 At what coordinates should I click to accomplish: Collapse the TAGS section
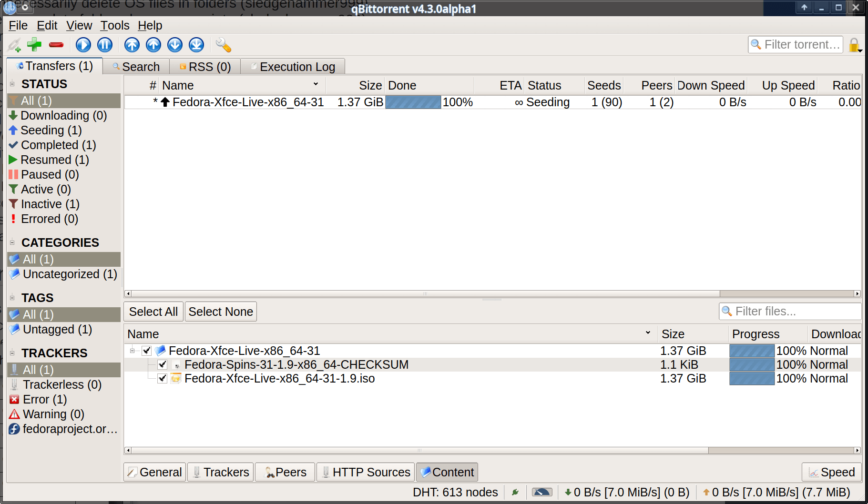tap(12, 298)
